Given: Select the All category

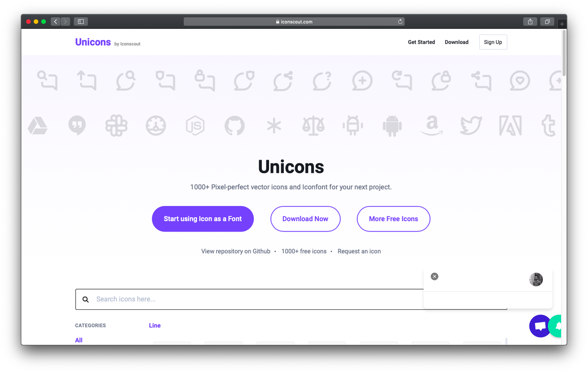Looking at the screenshot, I should pos(79,340).
